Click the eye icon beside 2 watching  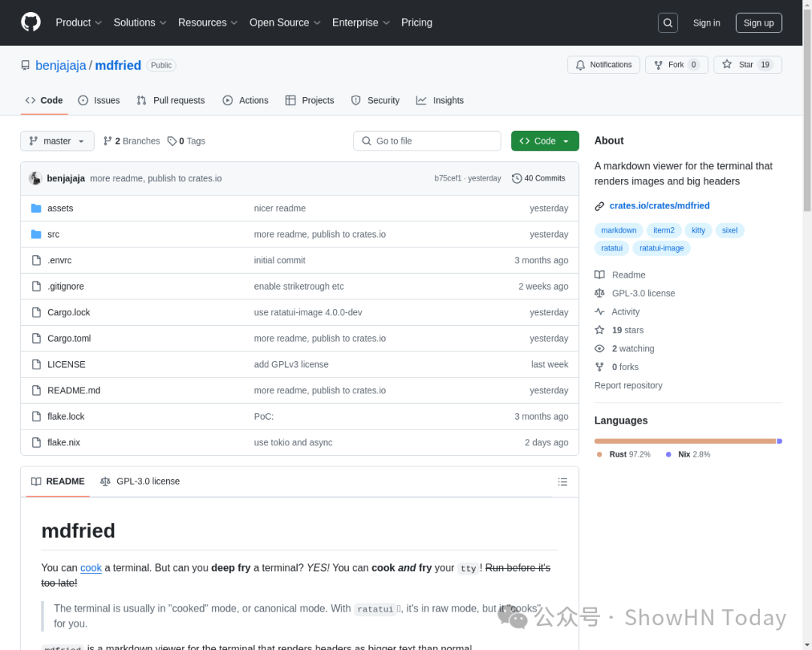599,349
